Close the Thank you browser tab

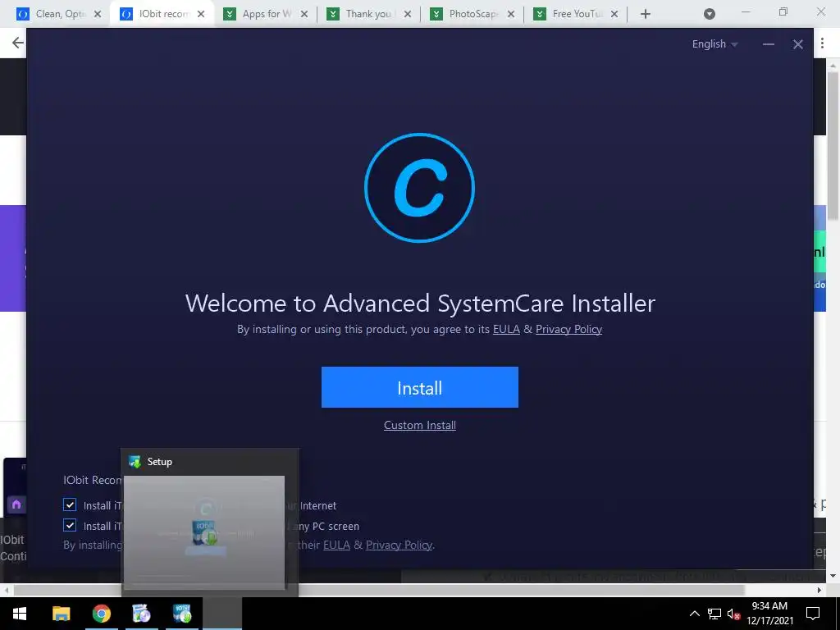point(408,14)
